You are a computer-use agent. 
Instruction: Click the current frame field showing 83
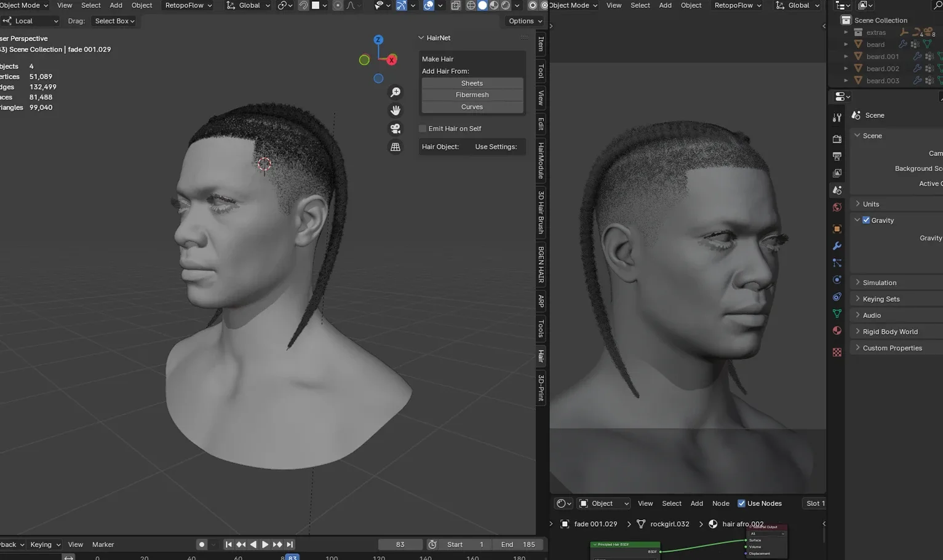pos(400,545)
